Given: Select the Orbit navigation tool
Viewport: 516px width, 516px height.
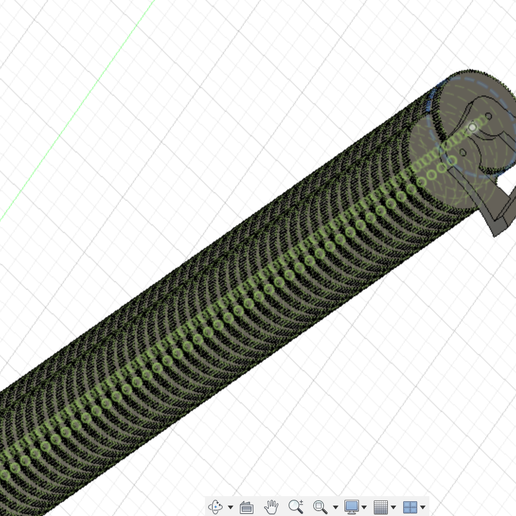Looking at the screenshot, I should pos(215,507).
